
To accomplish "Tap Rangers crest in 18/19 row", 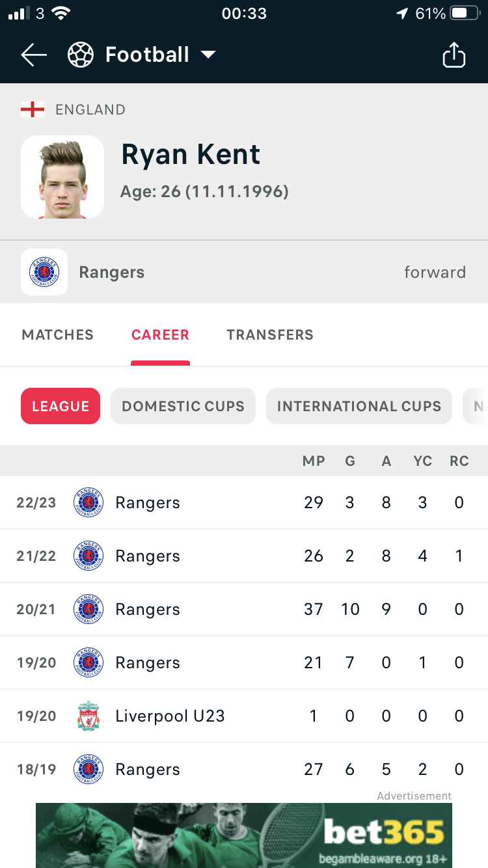I will coord(88,769).
